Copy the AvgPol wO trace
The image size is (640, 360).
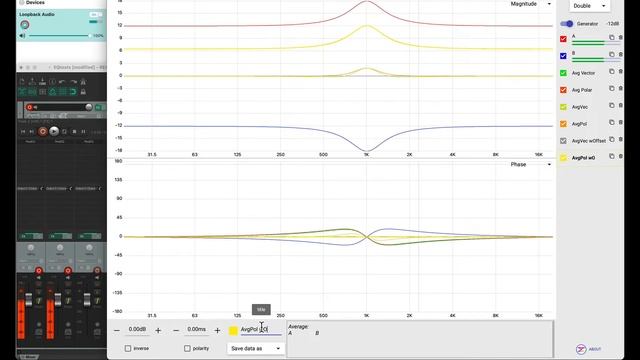point(611,156)
